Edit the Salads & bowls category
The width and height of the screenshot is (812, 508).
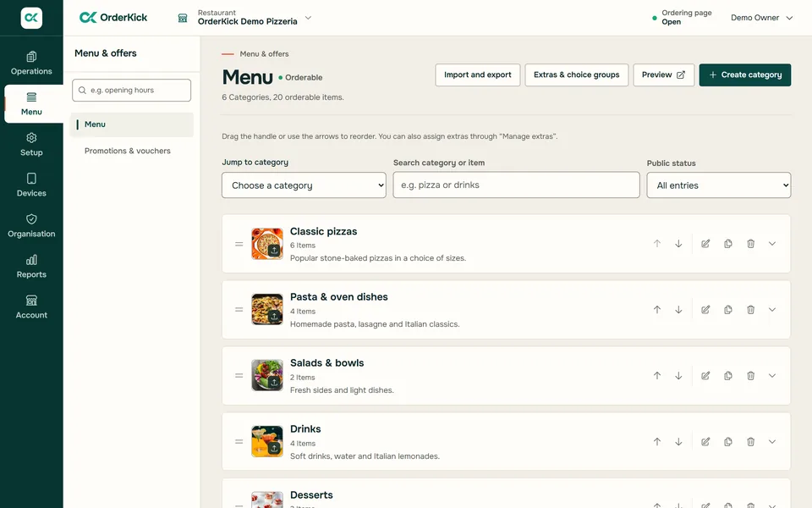(x=705, y=376)
